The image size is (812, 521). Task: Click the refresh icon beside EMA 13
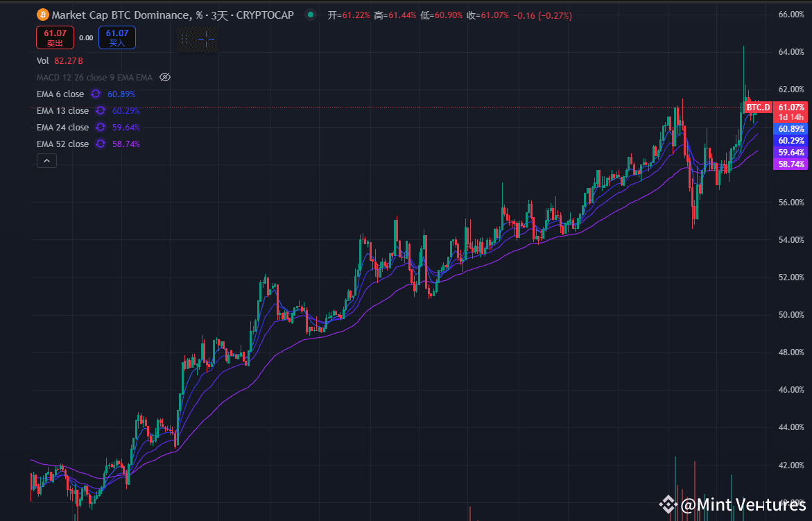click(101, 110)
